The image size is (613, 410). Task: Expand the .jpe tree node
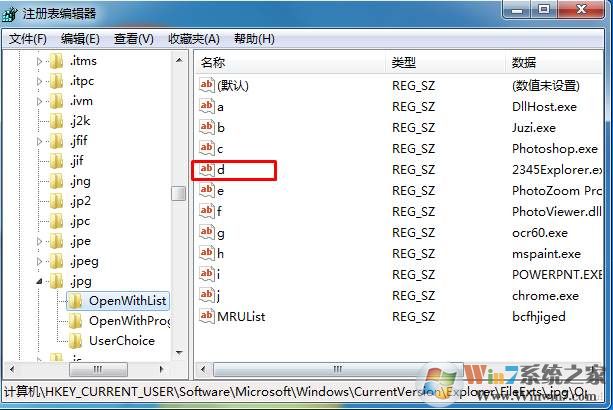[39, 241]
